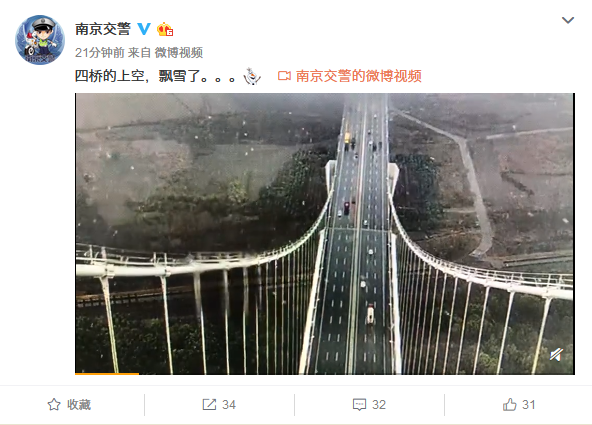Click the 南京交警 profile avatar
592x425 pixels.
coord(40,40)
